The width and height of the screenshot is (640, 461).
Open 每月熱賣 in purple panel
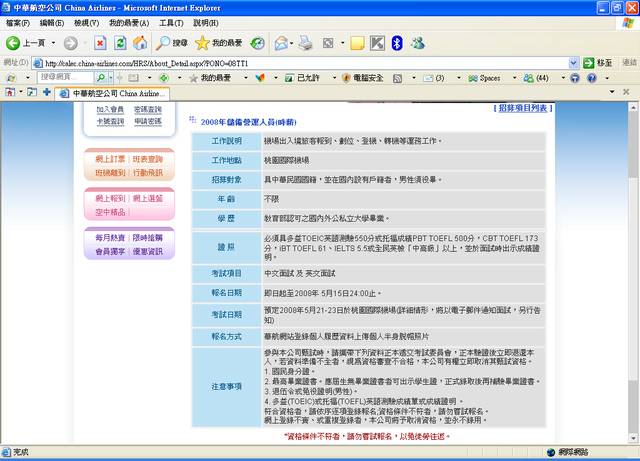[x=110, y=238]
